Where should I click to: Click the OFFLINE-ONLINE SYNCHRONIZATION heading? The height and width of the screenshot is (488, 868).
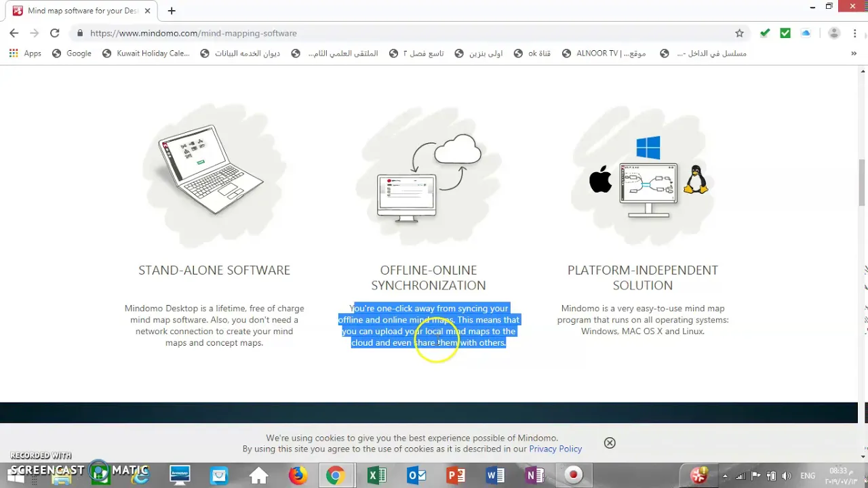(429, 278)
